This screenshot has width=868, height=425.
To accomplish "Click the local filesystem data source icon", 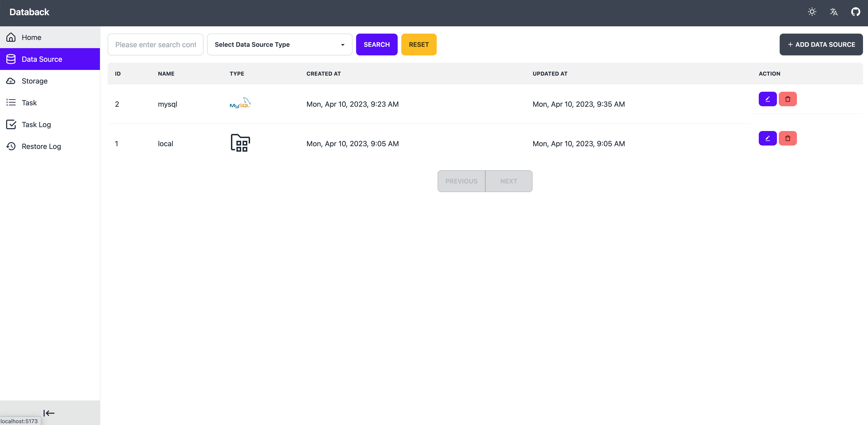I will tap(240, 143).
